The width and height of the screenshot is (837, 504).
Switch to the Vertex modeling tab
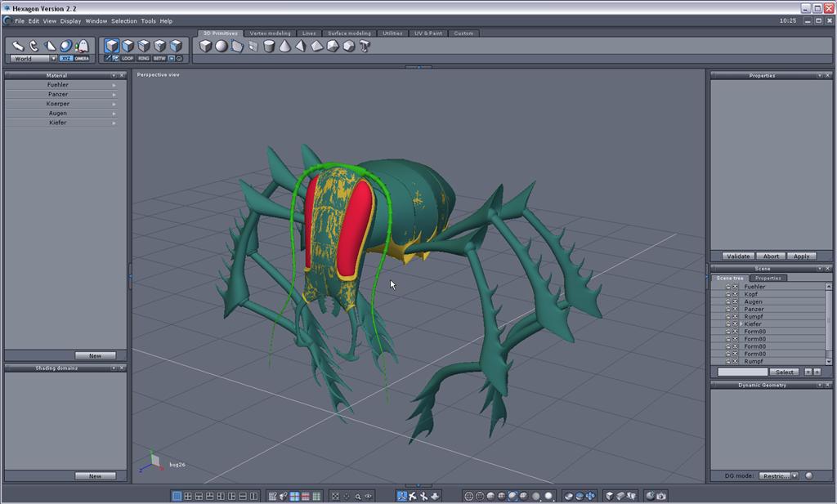[x=270, y=33]
